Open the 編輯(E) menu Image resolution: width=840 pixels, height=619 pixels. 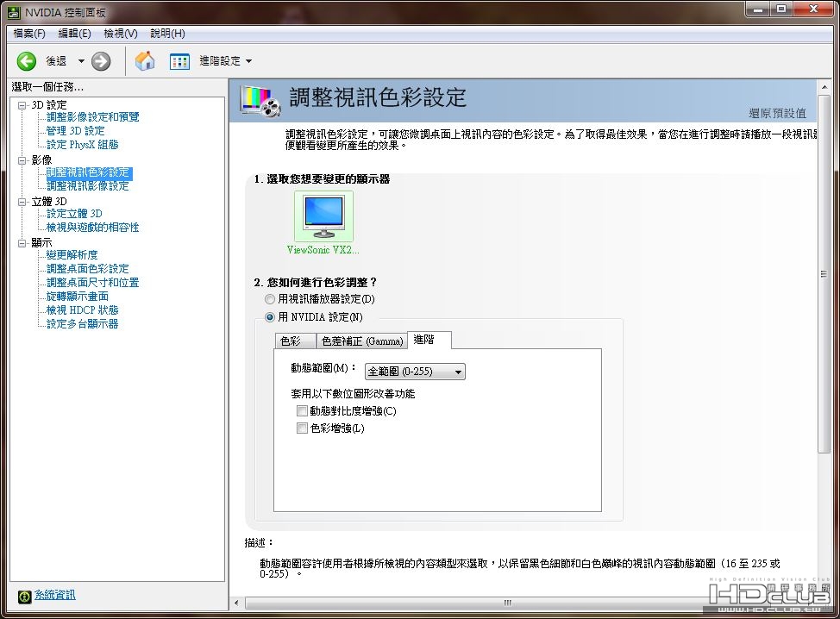(x=74, y=34)
